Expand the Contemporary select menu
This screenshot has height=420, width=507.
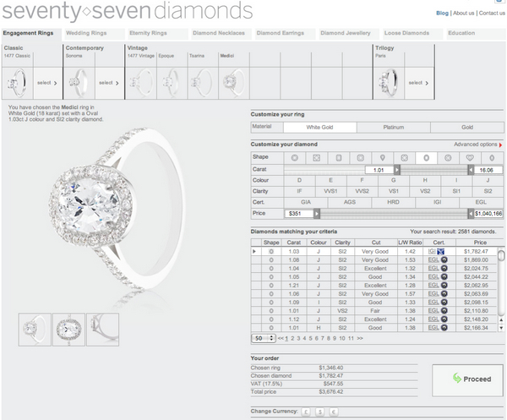[109, 83]
